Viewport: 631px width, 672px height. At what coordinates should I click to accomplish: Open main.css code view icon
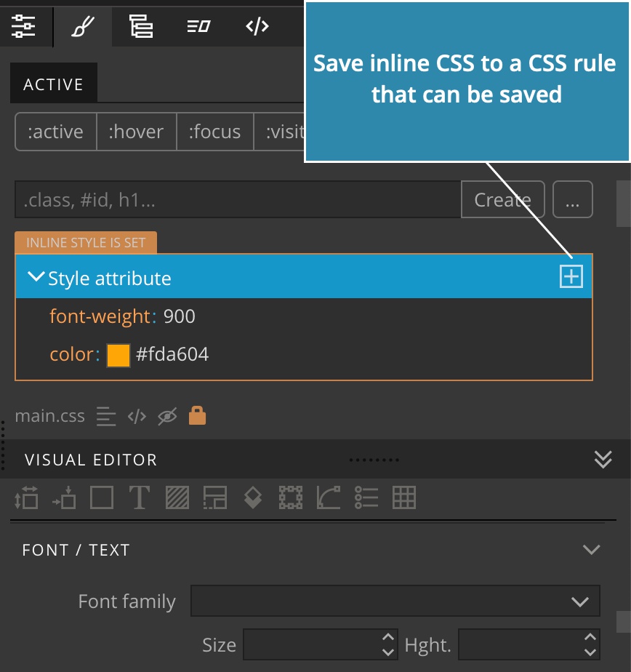[137, 417]
